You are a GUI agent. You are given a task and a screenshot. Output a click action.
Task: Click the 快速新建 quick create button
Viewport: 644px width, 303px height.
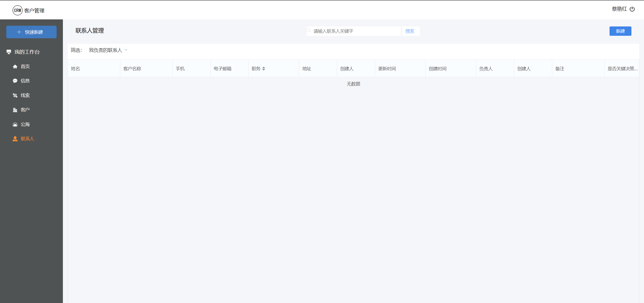(x=31, y=32)
